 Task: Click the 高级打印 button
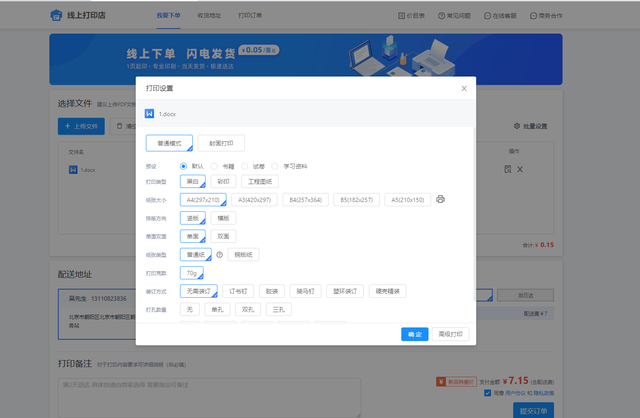(x=449, y=334)
